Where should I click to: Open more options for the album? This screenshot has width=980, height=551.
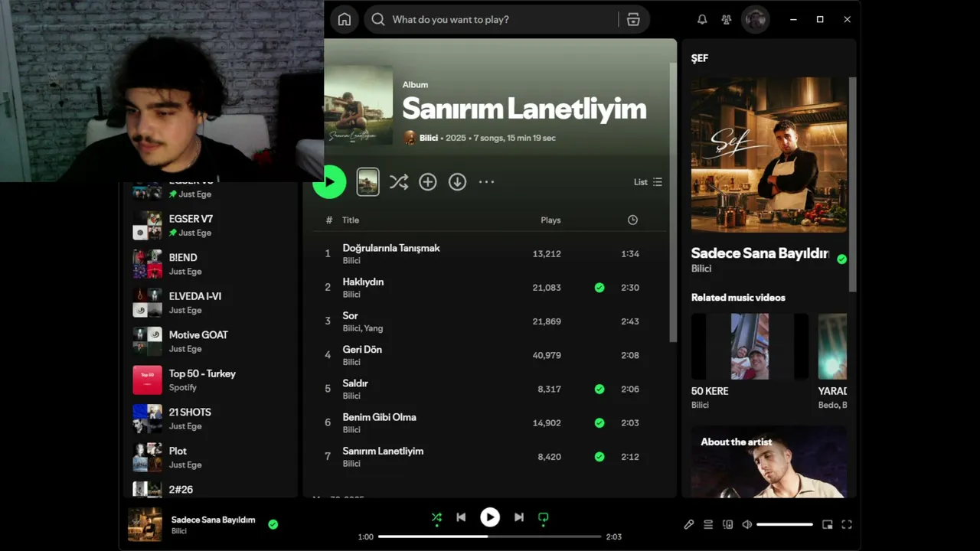[486, 182]
